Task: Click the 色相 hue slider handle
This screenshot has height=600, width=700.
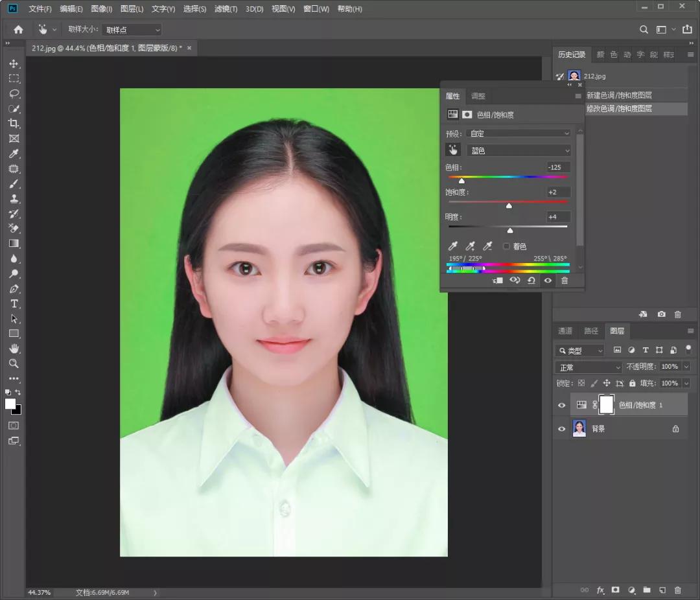Action: pyautogui.click(x=461, y=181)
